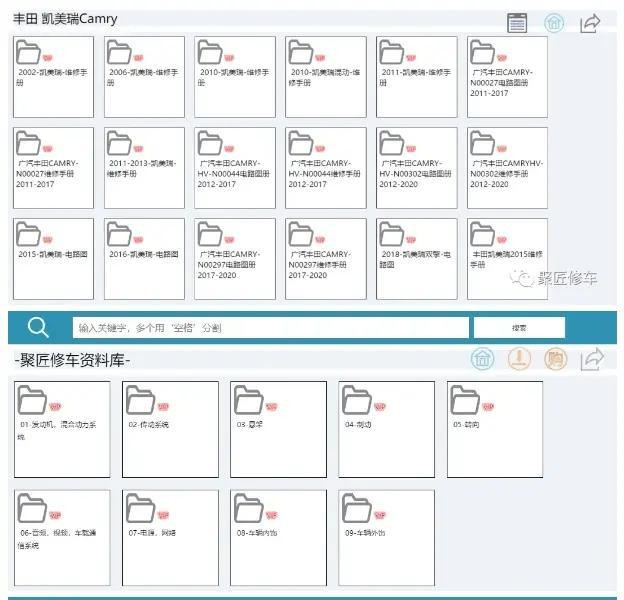Screen dimensions: 624x600
Task: Open the 09-车辆外饰 folder
Action: (387, 538)
